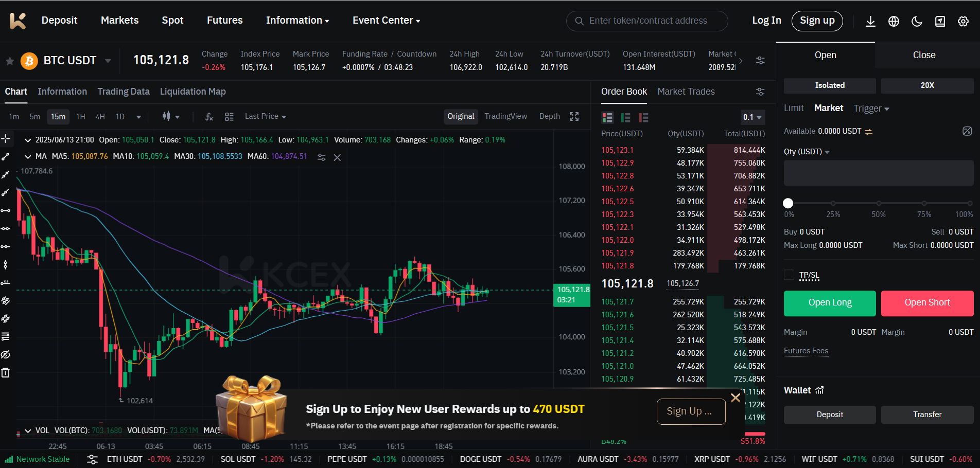Open the Wallet chart icon
This screenshot has width=980, height=468.
pyautogui.click(x=820, y=390)
